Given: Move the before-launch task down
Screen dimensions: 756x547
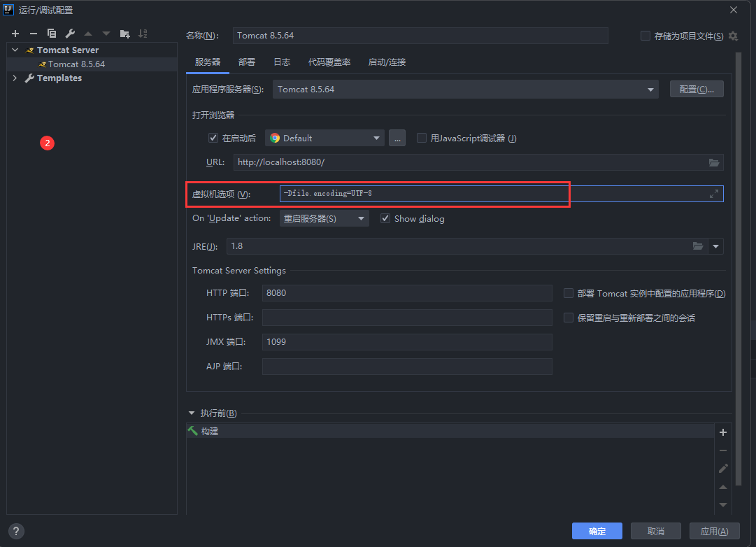Looking at the screenshot, I should [723, 505].
